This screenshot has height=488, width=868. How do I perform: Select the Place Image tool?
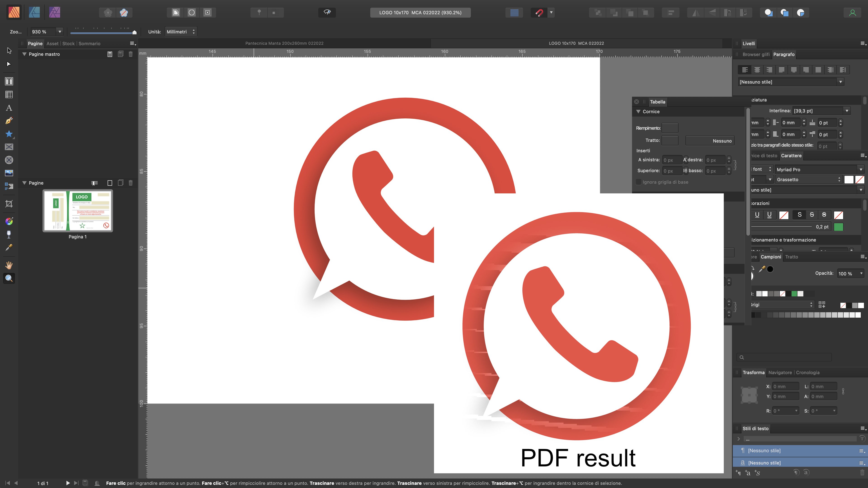9,173
